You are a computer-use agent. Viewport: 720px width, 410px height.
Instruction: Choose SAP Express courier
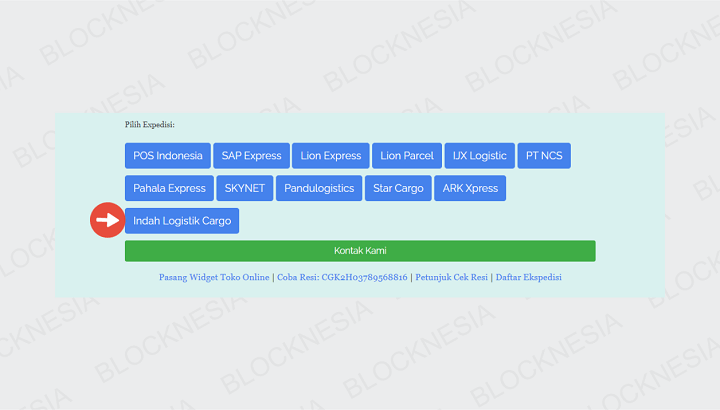click(251, 156)
